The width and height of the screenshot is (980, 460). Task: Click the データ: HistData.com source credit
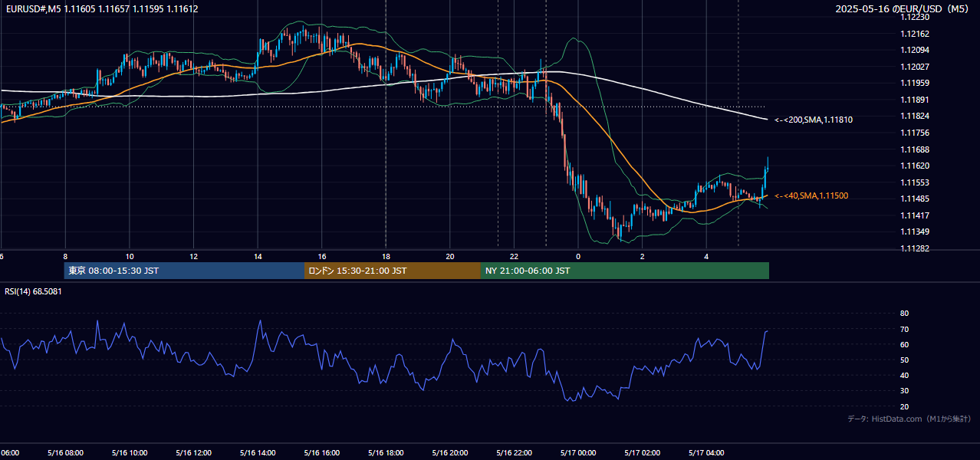(909, 419)
